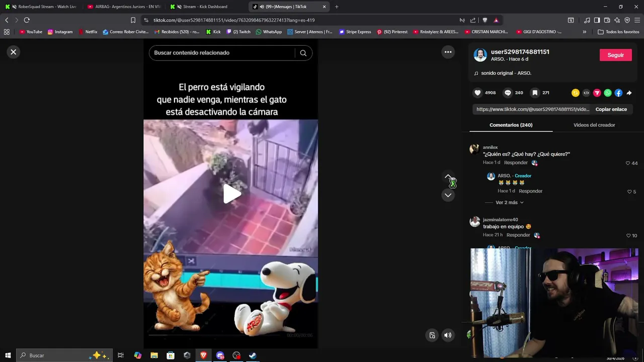Open the apps grid in bookmarks bar
Image resolution: width=644 pixels, height=362 pixels.
[7, 32]
